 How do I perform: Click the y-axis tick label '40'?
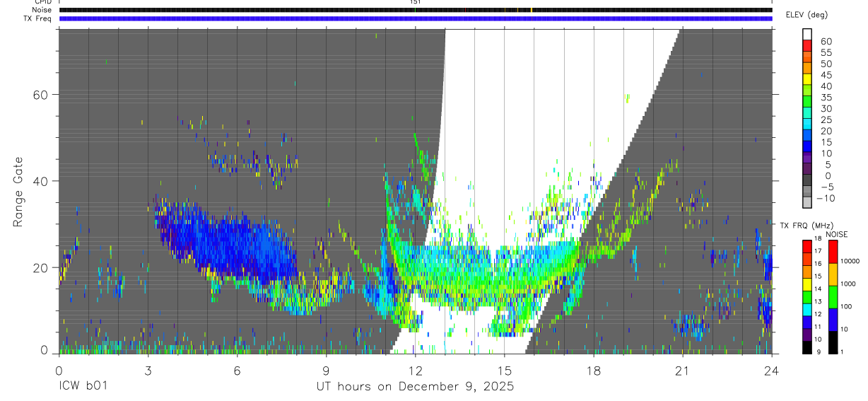coord(42,181)
